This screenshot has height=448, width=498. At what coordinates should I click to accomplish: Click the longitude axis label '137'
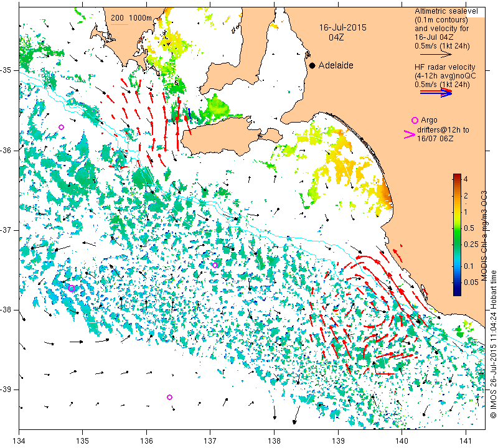tap(210, 441)
